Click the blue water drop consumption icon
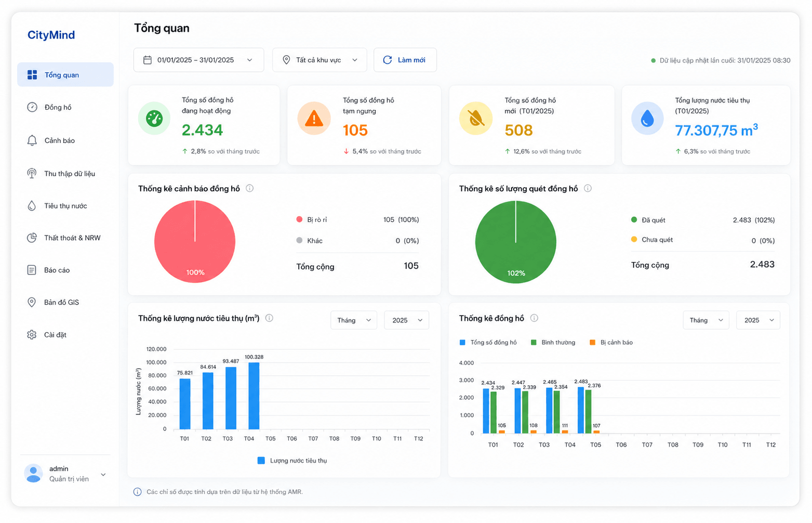 click(647, 119)
